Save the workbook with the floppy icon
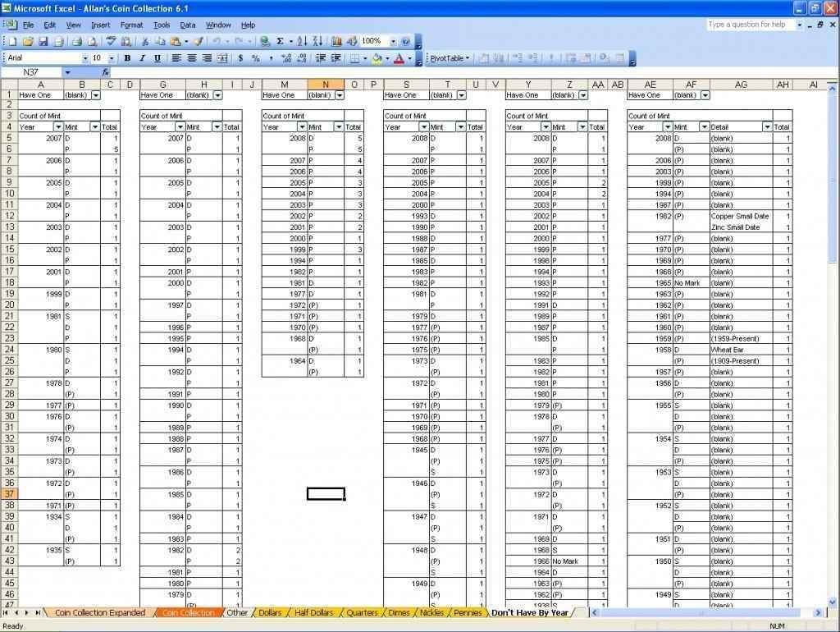This screenshot has width=840, height=632. pyautogui.click(x=43, y=41)
